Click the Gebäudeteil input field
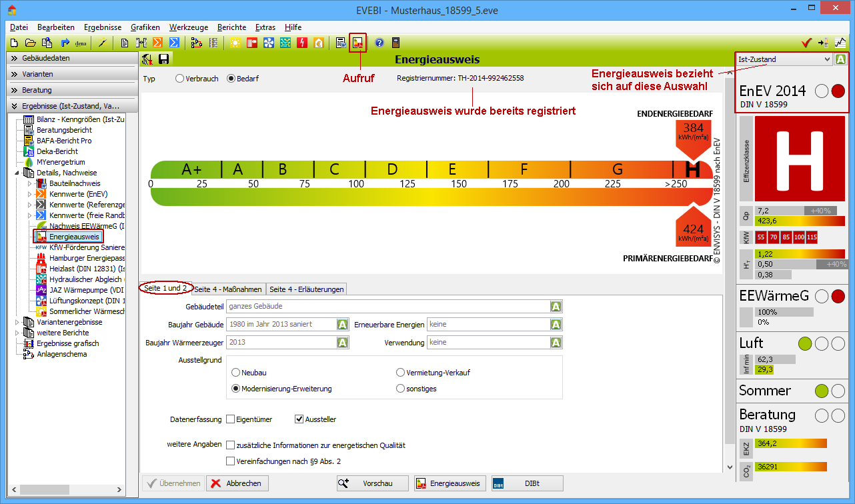 (387, 306)
